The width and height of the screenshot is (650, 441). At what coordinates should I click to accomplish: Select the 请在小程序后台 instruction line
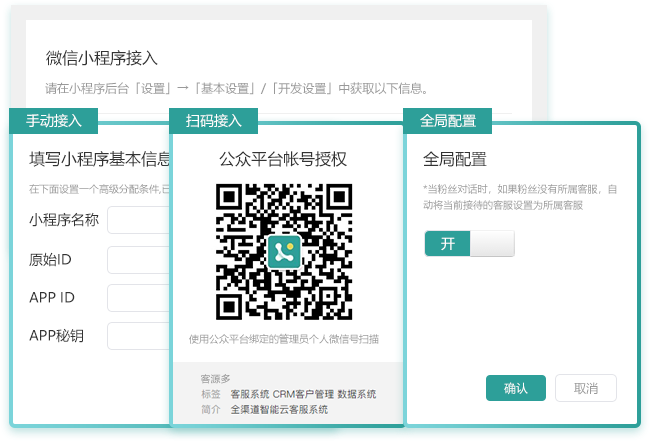(x=236, y=88)
